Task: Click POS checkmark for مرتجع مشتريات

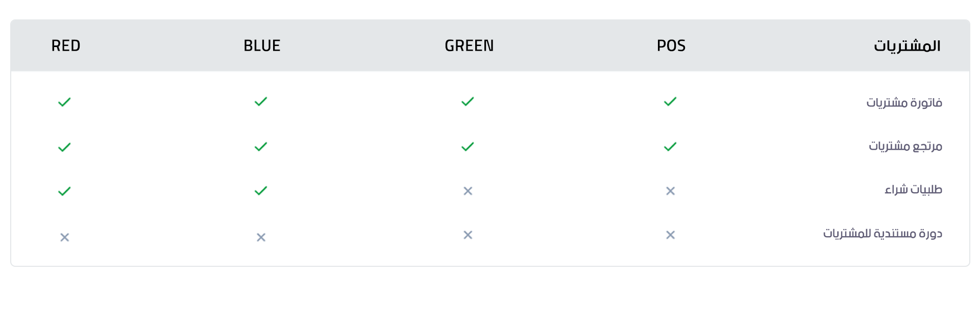Action: [670, 147]
